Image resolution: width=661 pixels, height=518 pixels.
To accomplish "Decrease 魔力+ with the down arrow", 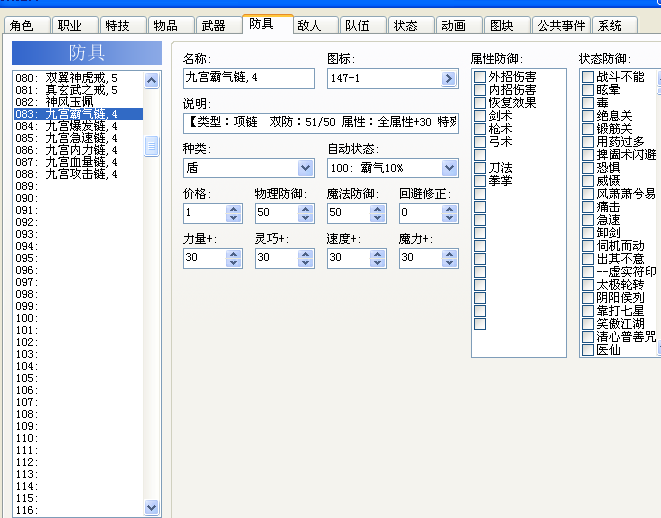I will (x=450, y=263).
